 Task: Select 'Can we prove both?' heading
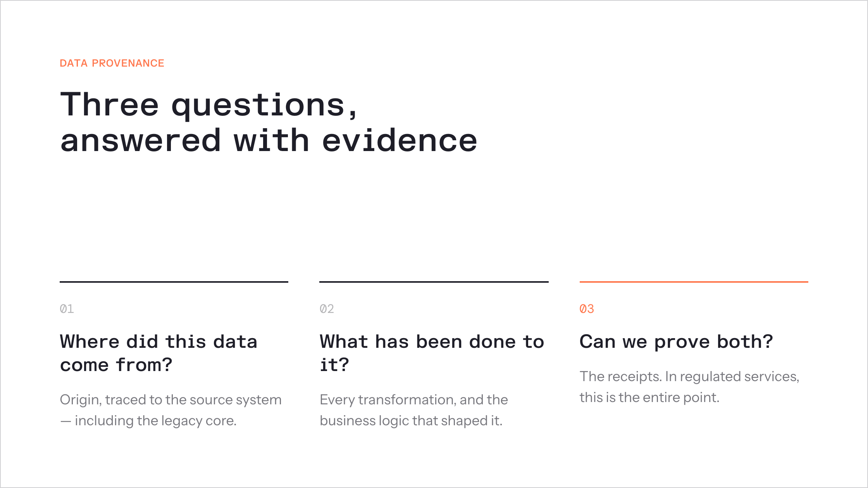tap(676, 342)
